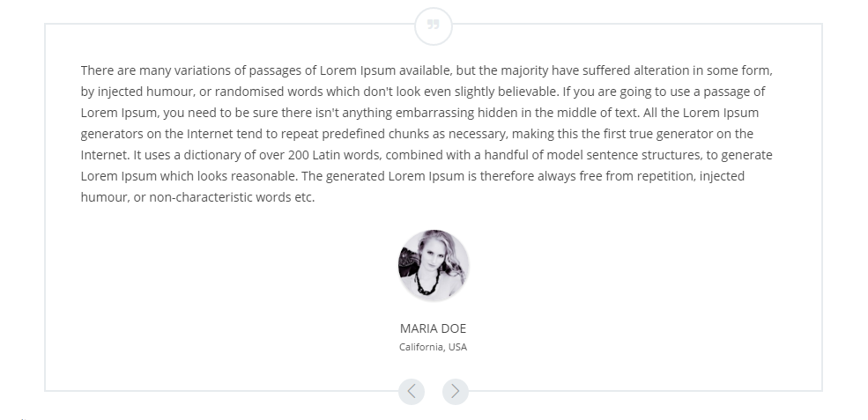Go to the previous testimonial with left arrow

tap(412, 392)
